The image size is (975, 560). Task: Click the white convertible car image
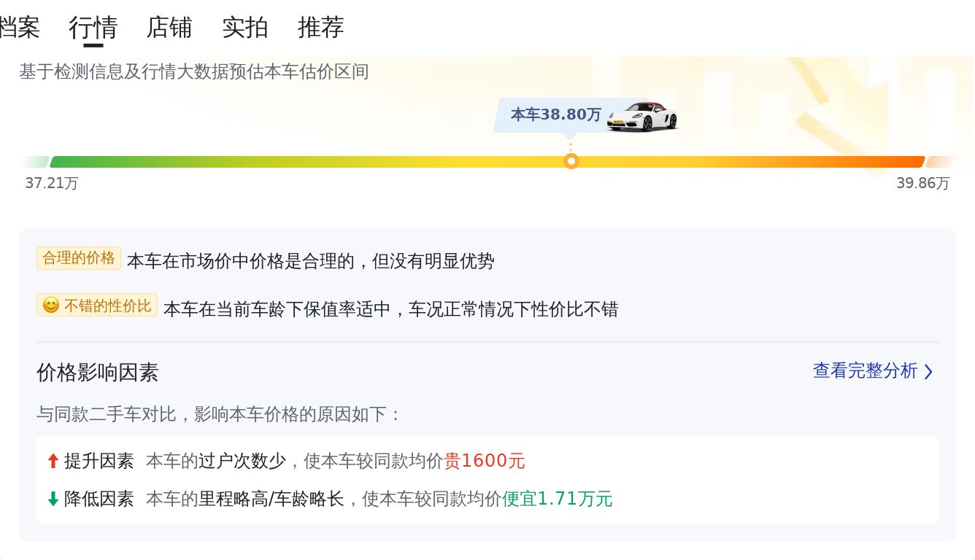click(x=642, y=117)
